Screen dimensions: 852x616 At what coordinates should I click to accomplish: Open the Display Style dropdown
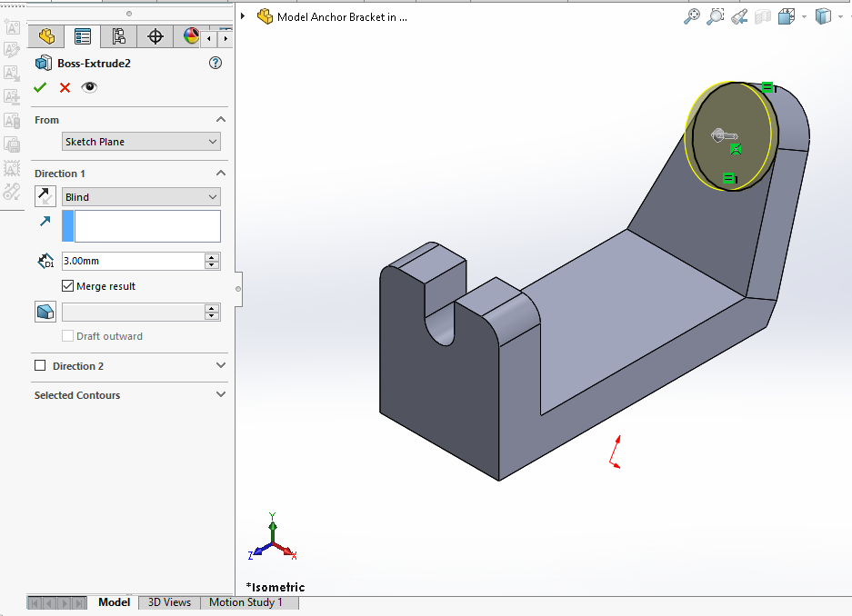(823, 16)
